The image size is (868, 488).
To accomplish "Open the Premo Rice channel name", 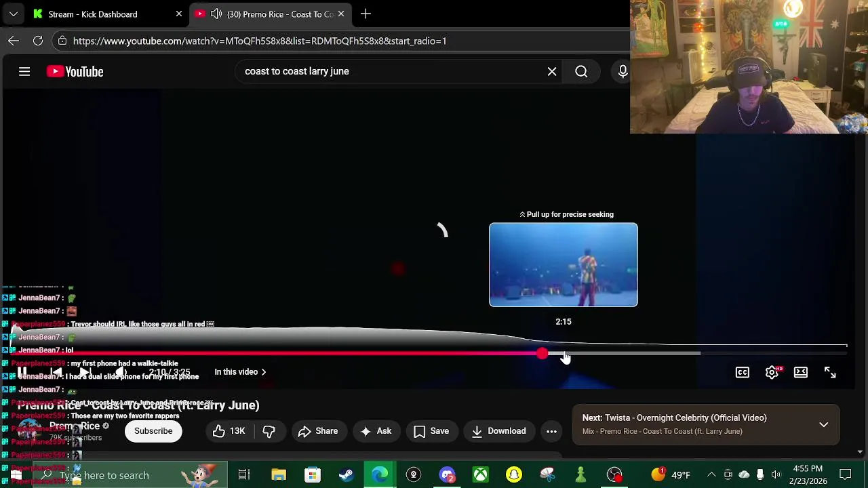I will [75, 426].
